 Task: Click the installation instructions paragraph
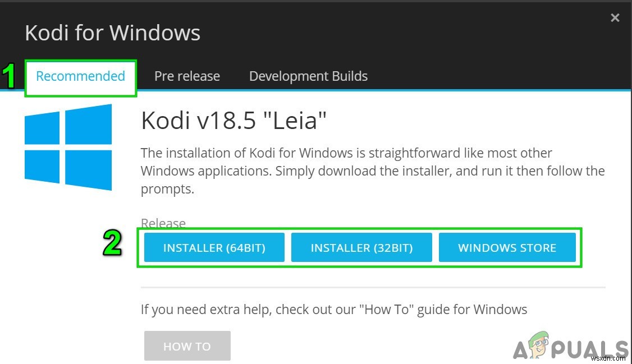pos(370,171)
